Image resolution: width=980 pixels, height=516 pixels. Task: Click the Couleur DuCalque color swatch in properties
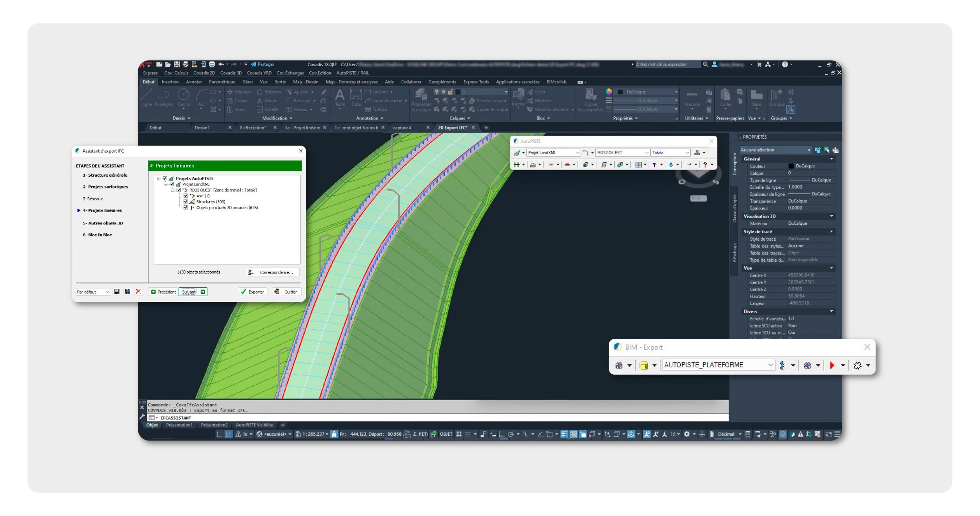(791, 166)
